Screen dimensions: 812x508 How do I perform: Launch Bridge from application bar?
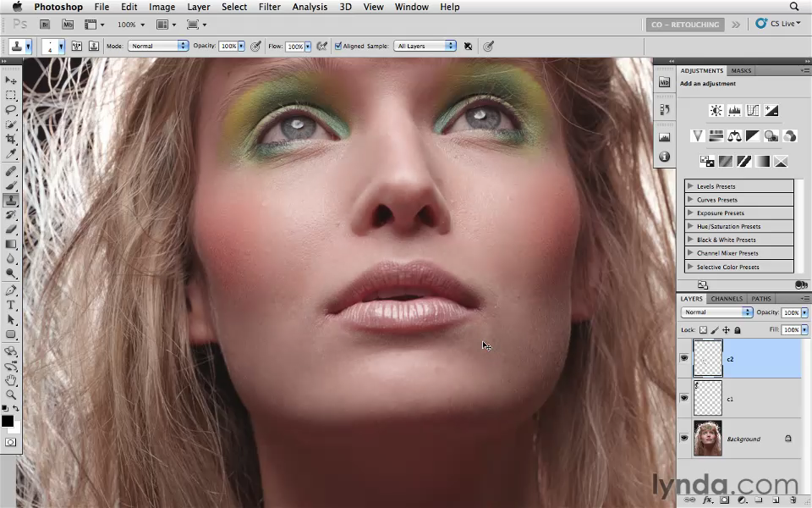pos(45,25)
